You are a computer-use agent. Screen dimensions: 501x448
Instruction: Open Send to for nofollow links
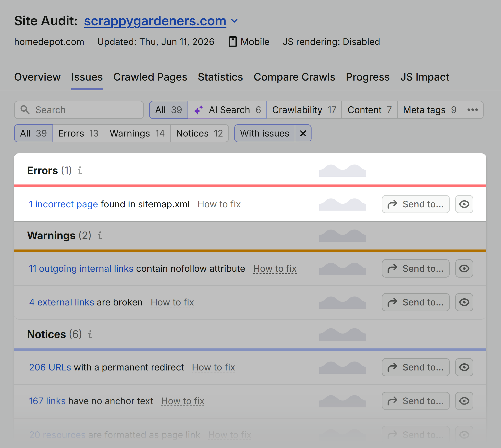pyautogui.click(x=416, y=268)
